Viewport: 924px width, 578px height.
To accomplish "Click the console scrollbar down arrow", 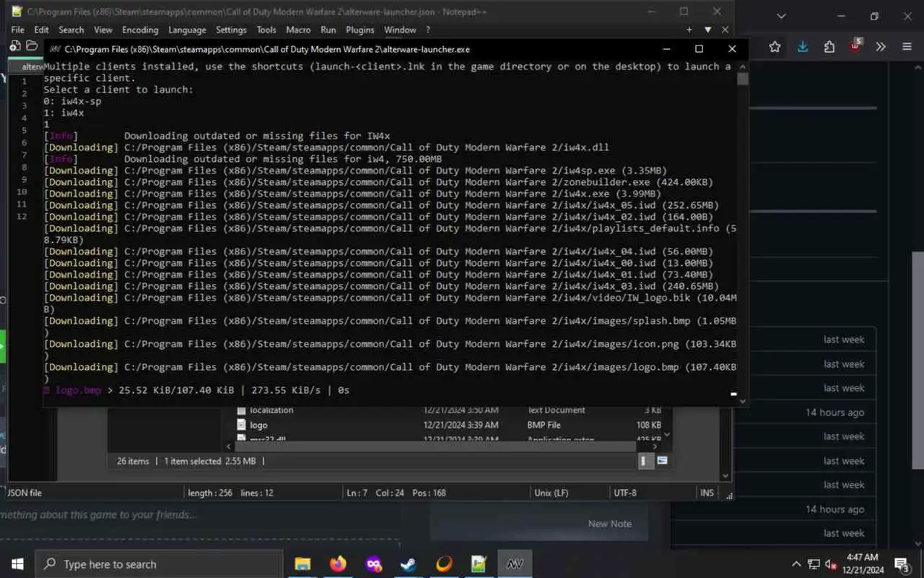I will click(x=743, y=401).
